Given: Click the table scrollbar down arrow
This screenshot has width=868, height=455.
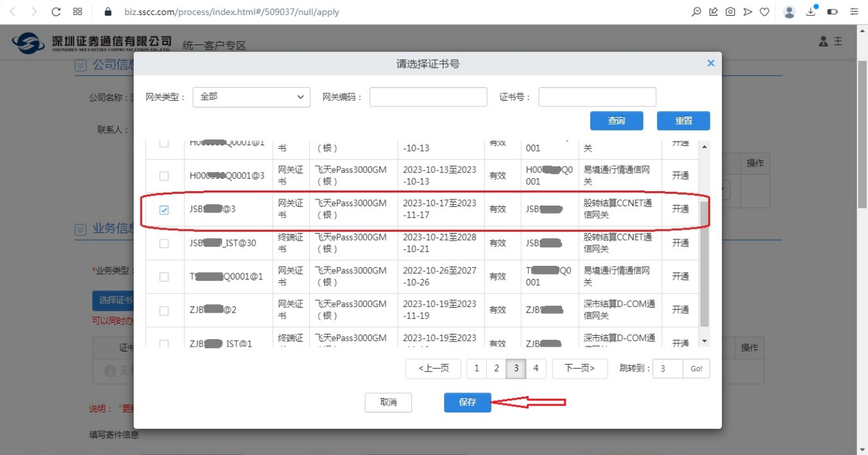Looking at the screenshot, I should tap(704, 341).
